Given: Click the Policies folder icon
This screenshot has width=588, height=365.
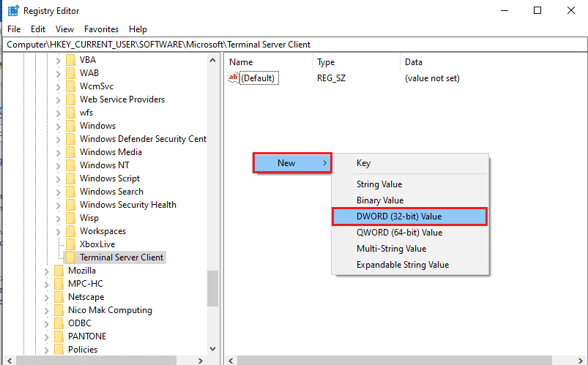Looking at the screenshot, I should coord(59,349).
